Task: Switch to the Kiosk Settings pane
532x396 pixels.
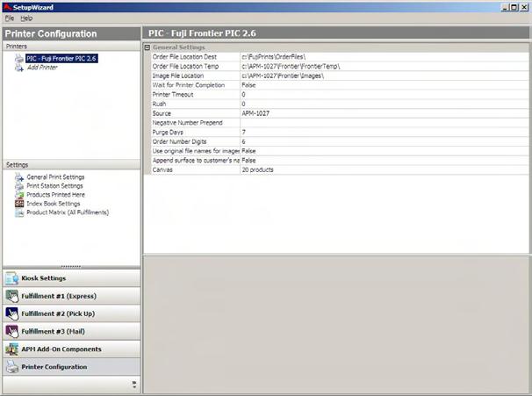Action: pos(72,278)
